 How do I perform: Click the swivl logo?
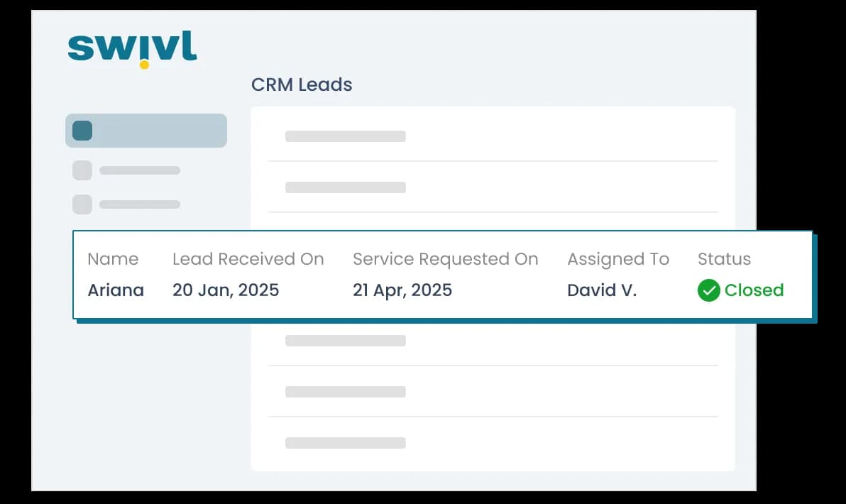pos(133,49)
